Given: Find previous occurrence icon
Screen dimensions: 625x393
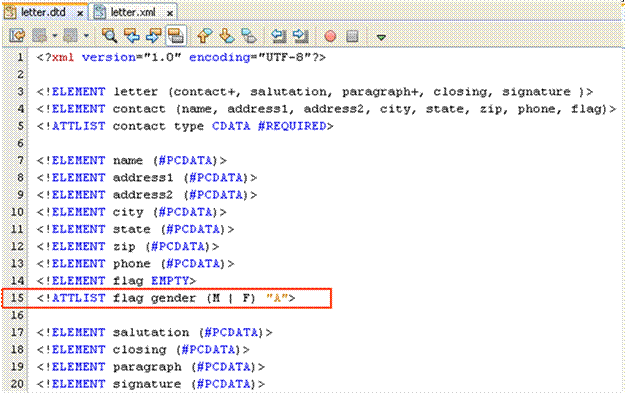Looking at the screenshot, I should pyautogui.click(x=131, y=36).
